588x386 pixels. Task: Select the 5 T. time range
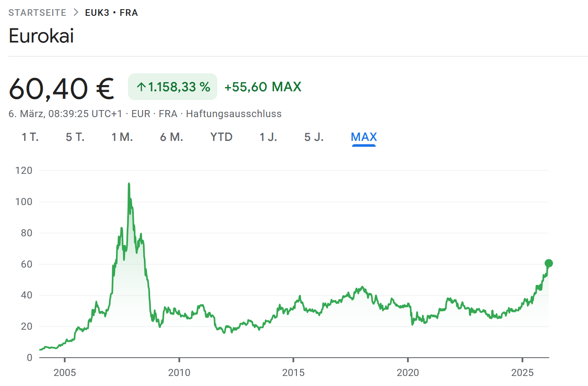click(x=75, y=137)
